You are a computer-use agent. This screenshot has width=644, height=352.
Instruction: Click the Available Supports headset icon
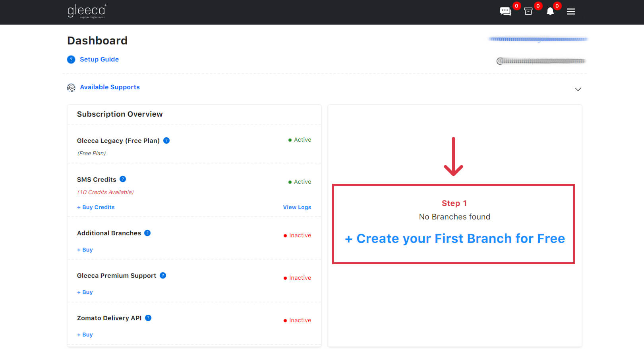point(71,88)
